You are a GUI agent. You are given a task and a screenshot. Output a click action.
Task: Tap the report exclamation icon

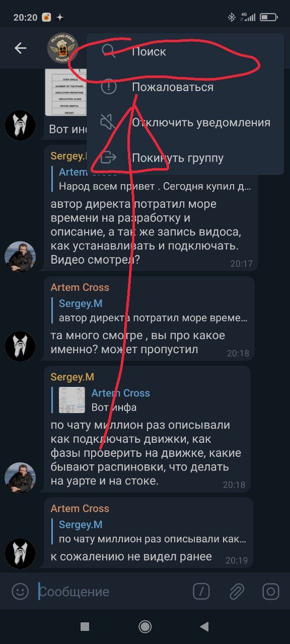[x=109, y=87]
